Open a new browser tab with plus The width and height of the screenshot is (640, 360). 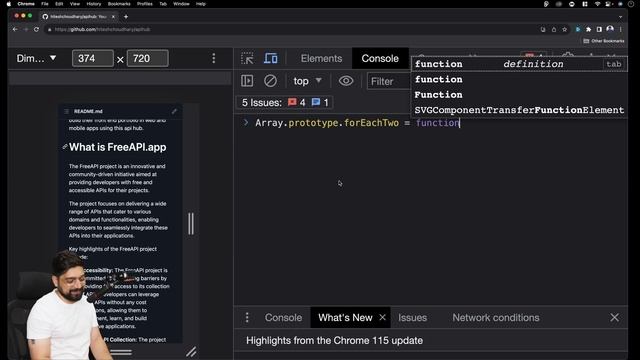click(x=126, y=17)
